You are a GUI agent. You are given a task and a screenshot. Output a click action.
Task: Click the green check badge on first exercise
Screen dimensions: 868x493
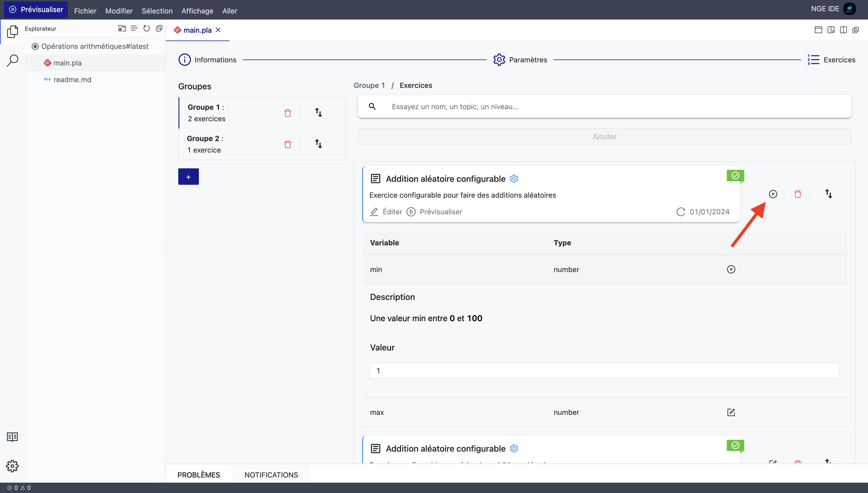pos(735,175)
